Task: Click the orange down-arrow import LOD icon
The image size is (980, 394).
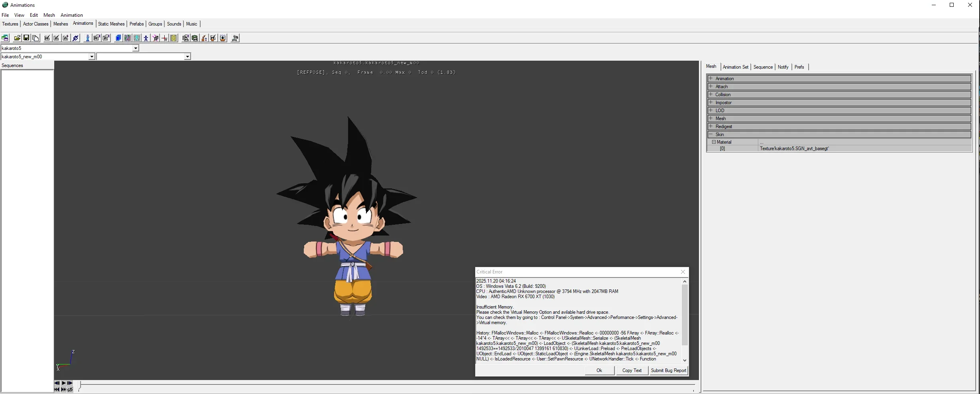Action: coord(223,38)
